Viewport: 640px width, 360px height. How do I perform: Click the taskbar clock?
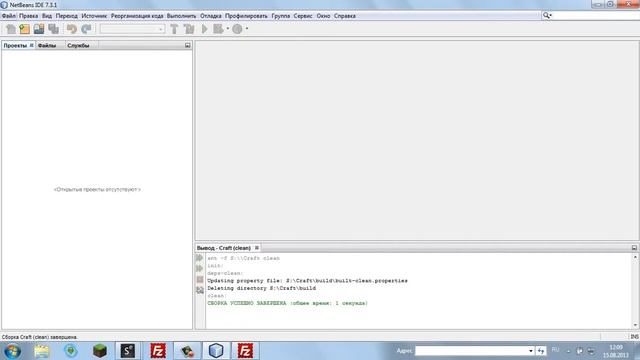(x=616, y=351)
